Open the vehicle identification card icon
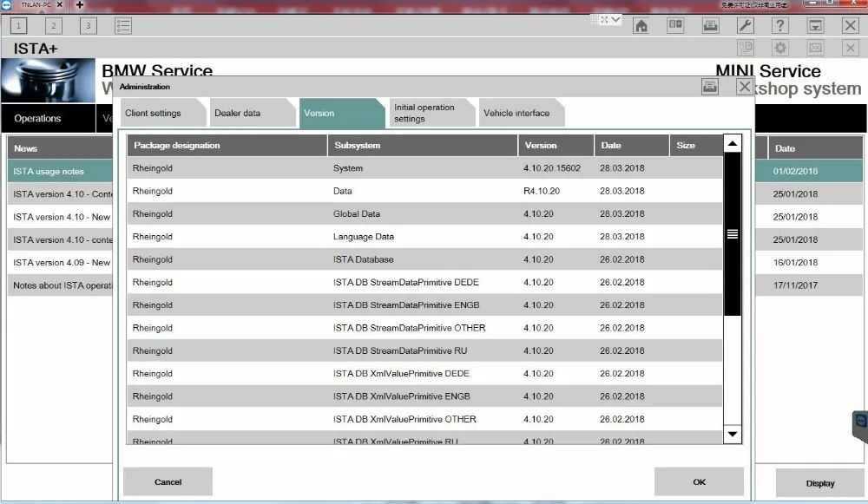The width and height of the screenshot is (868, 504). click(x=675, y=25)
